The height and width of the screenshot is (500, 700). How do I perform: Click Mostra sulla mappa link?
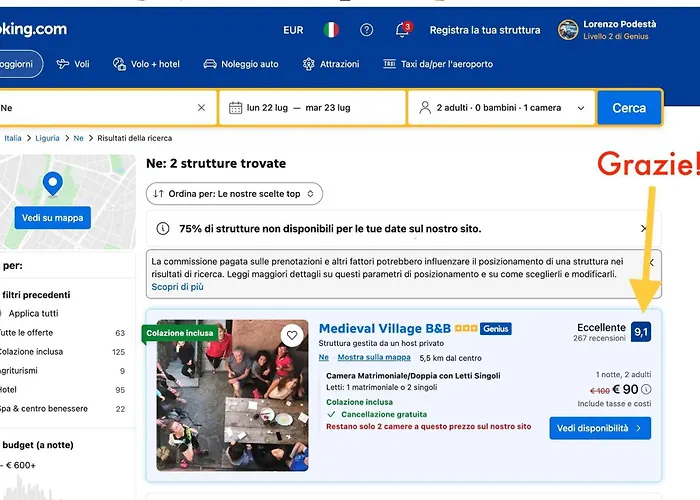(374, 357)
